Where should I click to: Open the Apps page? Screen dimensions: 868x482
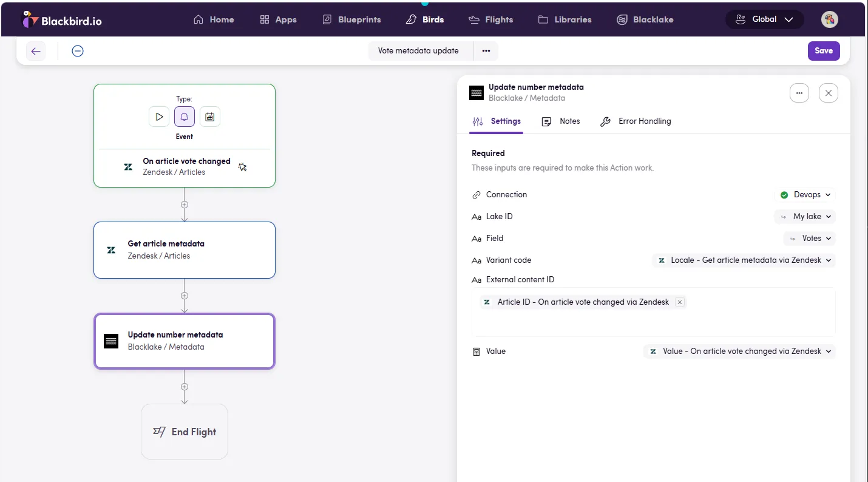click(278, 19)
